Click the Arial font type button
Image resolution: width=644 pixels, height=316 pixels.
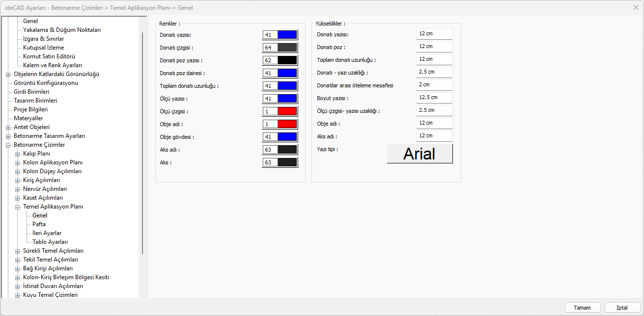[x=420, y=154]
